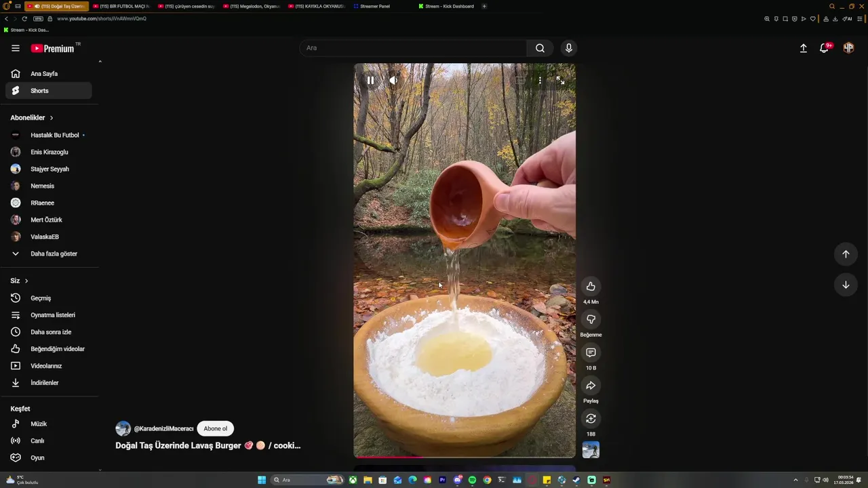Open the Short's three-dot more options
This screenshot has height=488, width=868.
point(540,80)
